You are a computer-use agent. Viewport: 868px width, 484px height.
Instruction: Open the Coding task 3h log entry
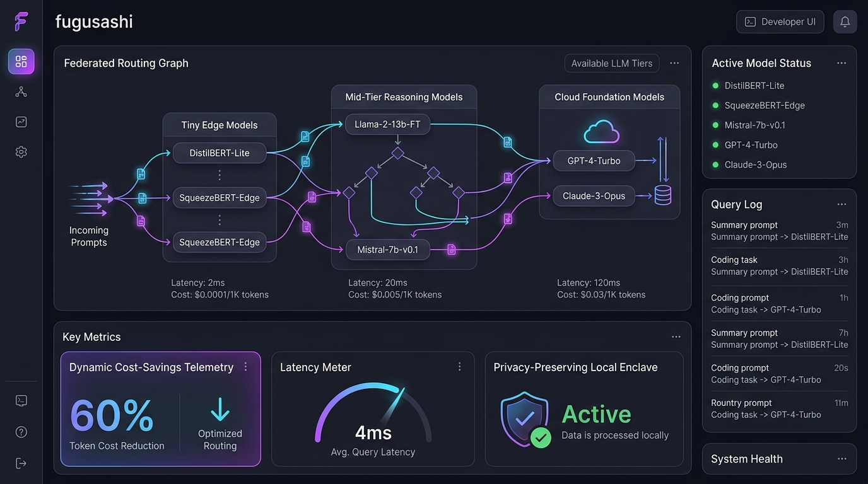[780, 266]
